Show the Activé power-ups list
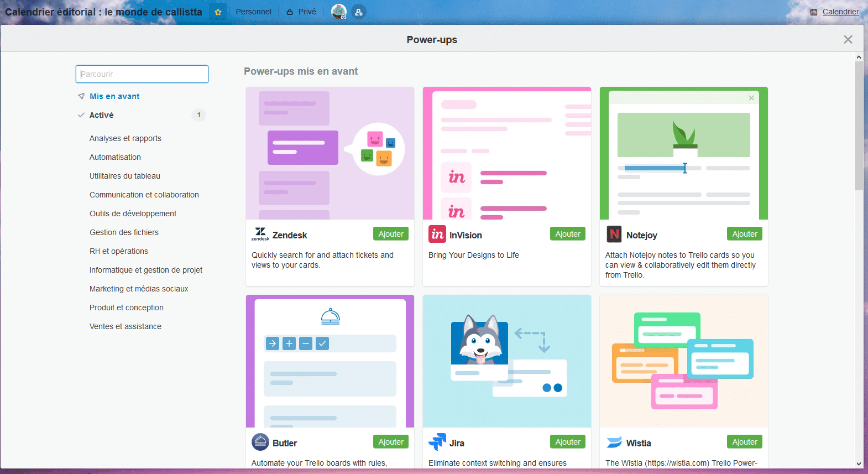 click(102, 115)
